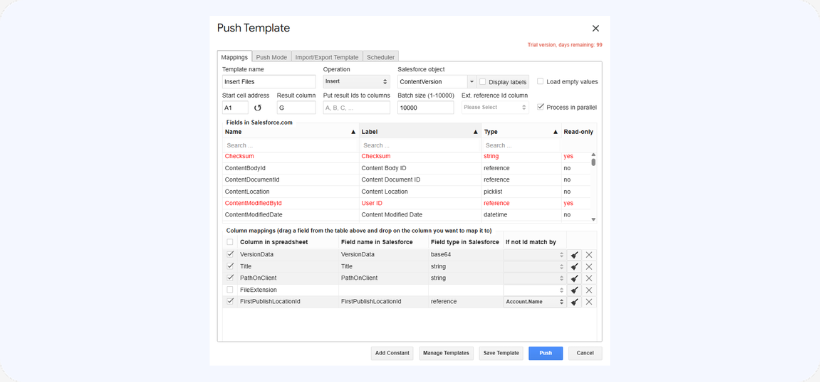The width and height of the screenshot is (820, 382).
Task: Click the Manage Templates button
Action: pyautogui.click(x=446, y=353)
